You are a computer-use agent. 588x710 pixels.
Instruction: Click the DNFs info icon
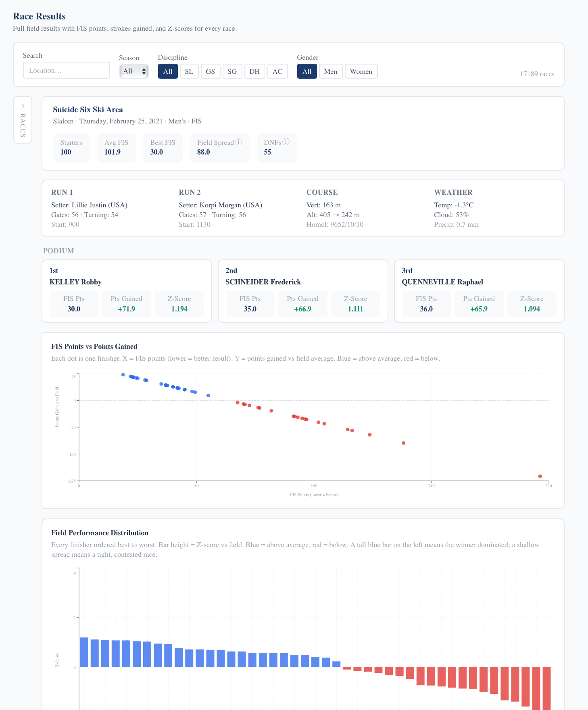[286, 142]
